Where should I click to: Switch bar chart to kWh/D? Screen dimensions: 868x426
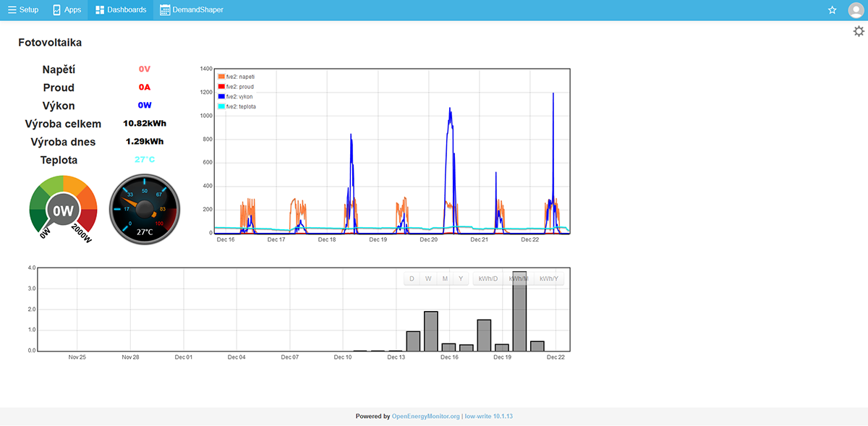click(488, 278)
